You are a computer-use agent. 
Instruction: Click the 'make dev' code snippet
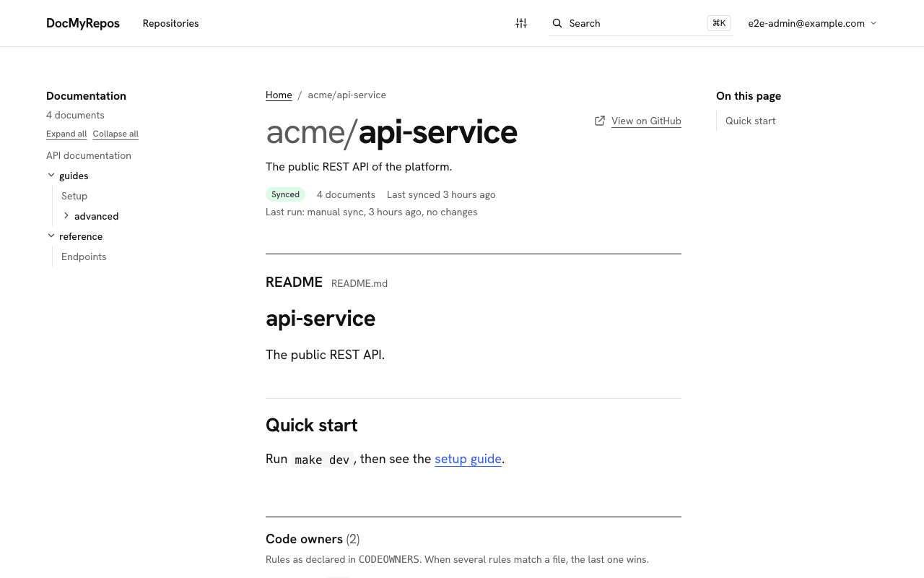point(322,460)
